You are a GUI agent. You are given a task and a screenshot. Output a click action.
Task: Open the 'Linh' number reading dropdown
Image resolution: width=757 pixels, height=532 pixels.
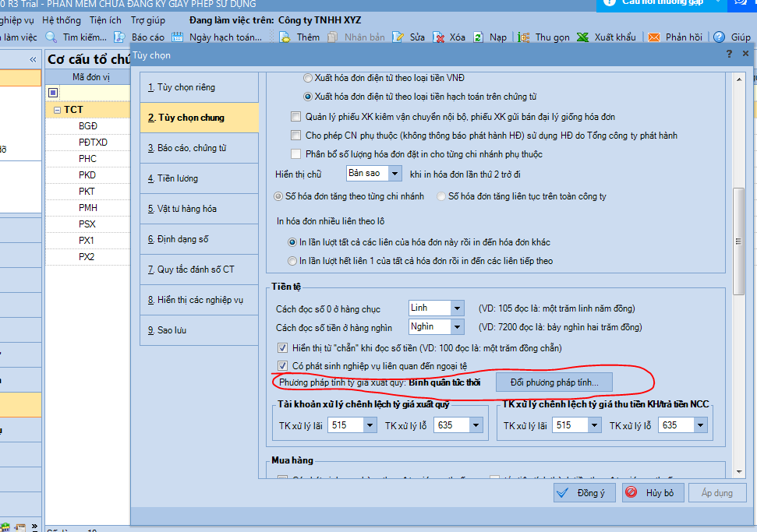(x=457, y=308)
